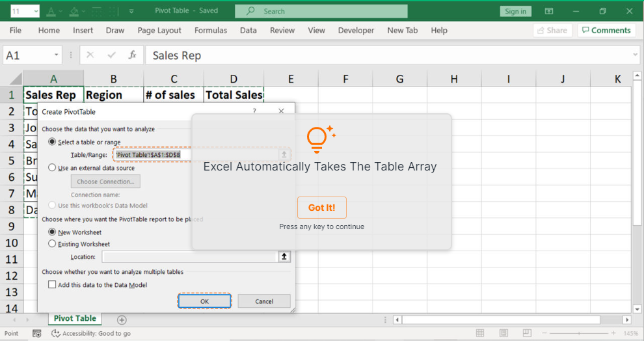Click the formula bar cancel X icon
Image resolution: width=644 pixels, height=341 pixels.
point(90,55)
